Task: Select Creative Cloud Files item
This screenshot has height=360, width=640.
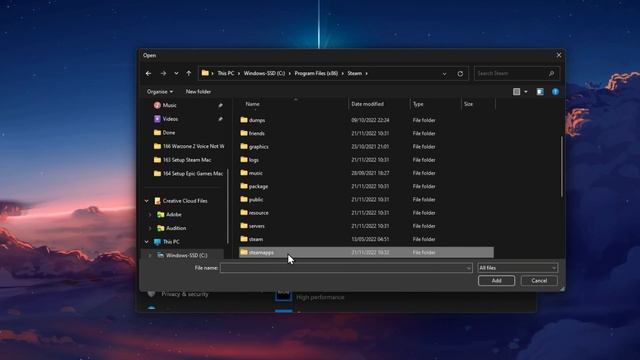Action: tap(185, 201)
